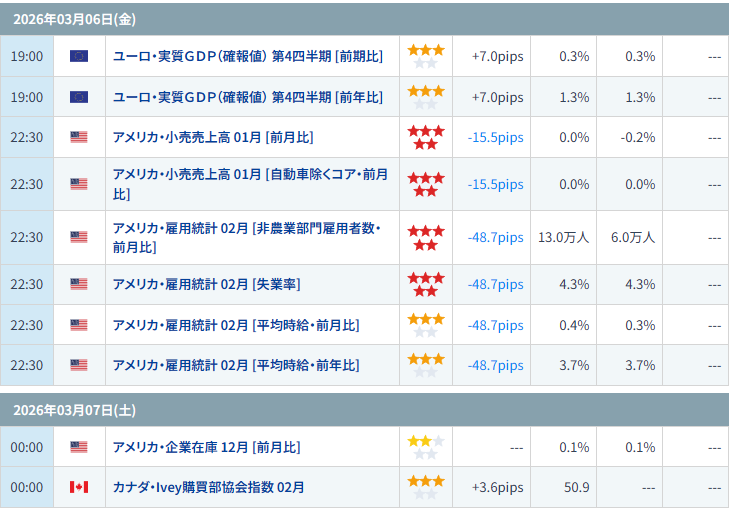Screen dimensions: 731x512
Task: Open 雇用統計 02月 [平均時給・前月比] link
Action: [236, 325]
